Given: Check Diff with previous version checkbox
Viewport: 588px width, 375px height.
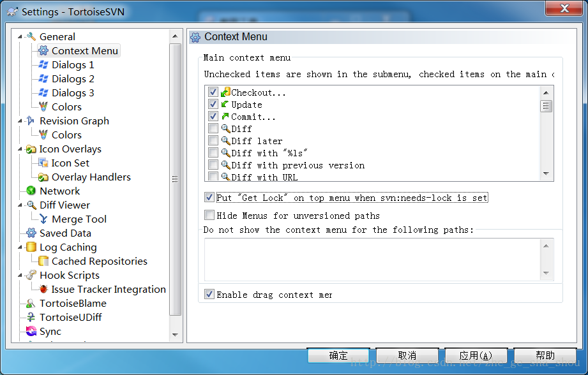Looking at the screenshot, I should pyautogui.click(x=213, y=165).
